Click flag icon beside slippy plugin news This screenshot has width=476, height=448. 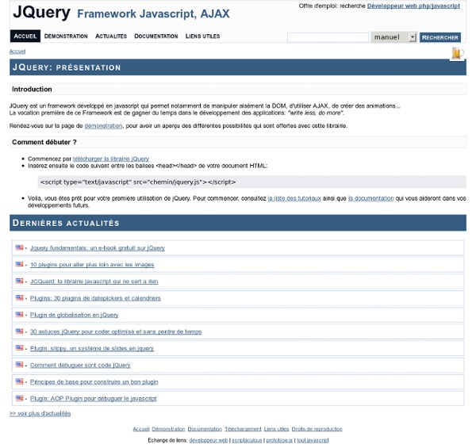(19, 348)
